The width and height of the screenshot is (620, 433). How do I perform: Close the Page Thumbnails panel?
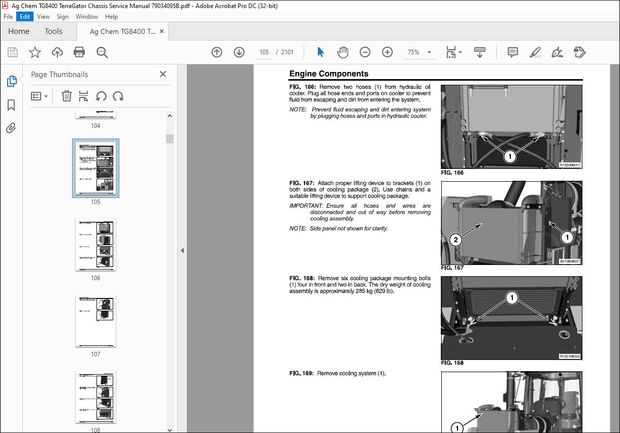click(x=163, y=74)
